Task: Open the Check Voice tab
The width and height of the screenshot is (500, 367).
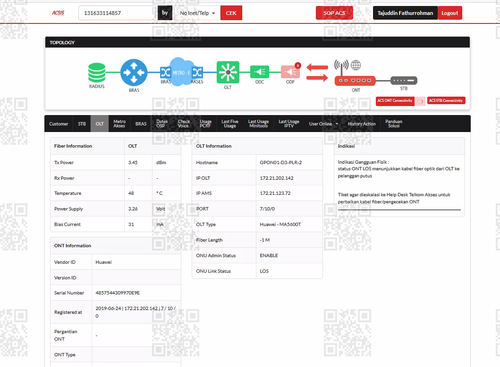Action: [x=184, y=124]
